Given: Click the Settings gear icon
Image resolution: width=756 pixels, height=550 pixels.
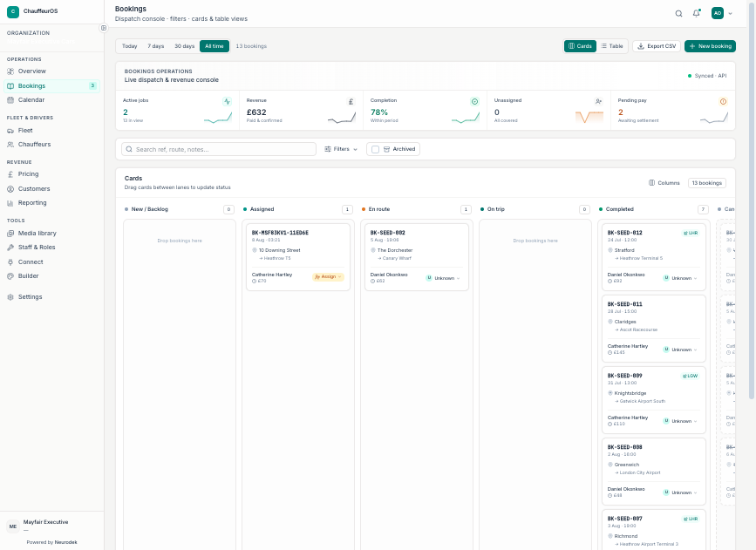Looking at the screenshot, I should pos(10,297).
